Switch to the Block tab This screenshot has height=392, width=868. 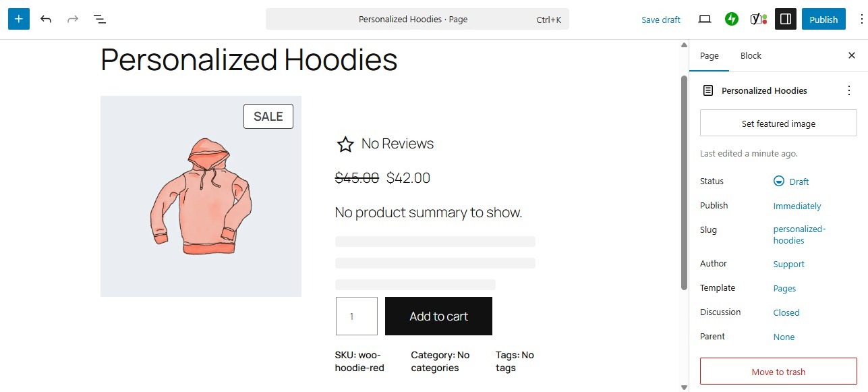click(750, 55)
